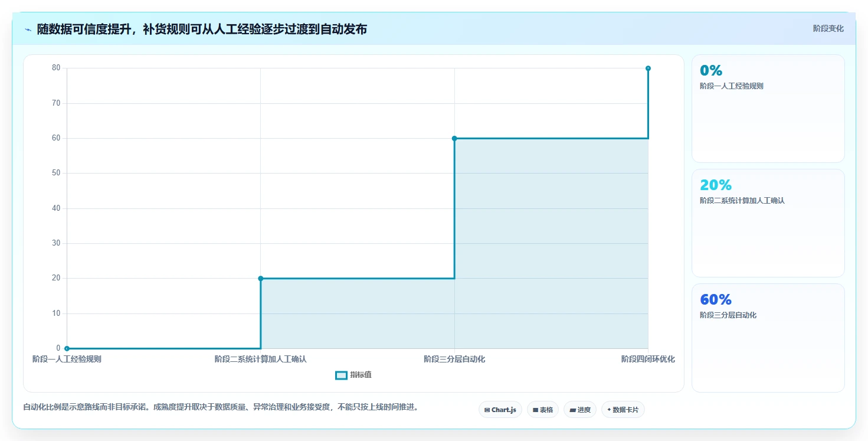This screenshot has height=441, width=868.
Task: Click the Chart.js chip at the bottom
Action: pos(500,410)
